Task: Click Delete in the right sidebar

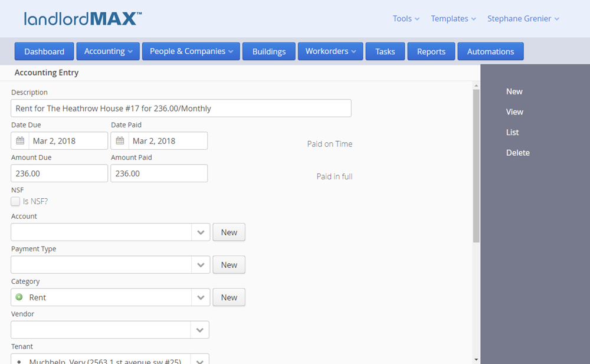Action: tap(518, 152)
